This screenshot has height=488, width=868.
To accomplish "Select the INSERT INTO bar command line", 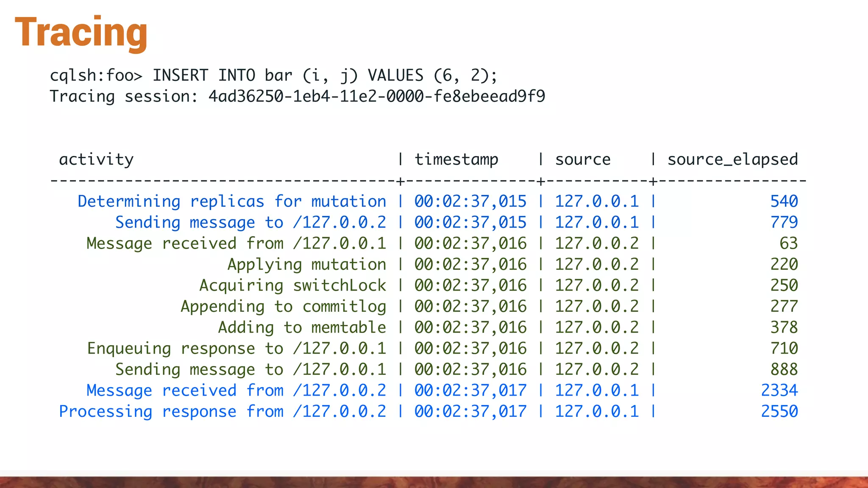I will [x=274, y=75].
